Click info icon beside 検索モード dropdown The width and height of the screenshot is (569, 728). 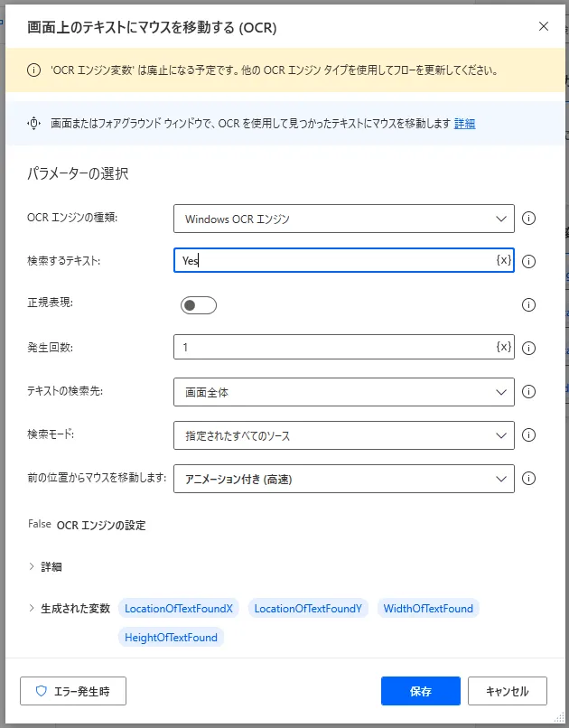click(x=528, y=435)
